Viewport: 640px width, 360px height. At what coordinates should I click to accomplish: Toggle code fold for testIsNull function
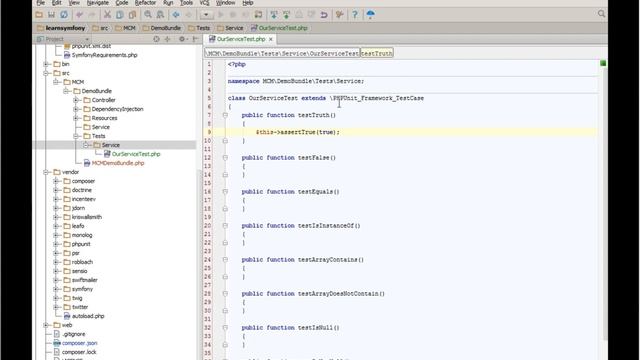click(x=225, y=328)
